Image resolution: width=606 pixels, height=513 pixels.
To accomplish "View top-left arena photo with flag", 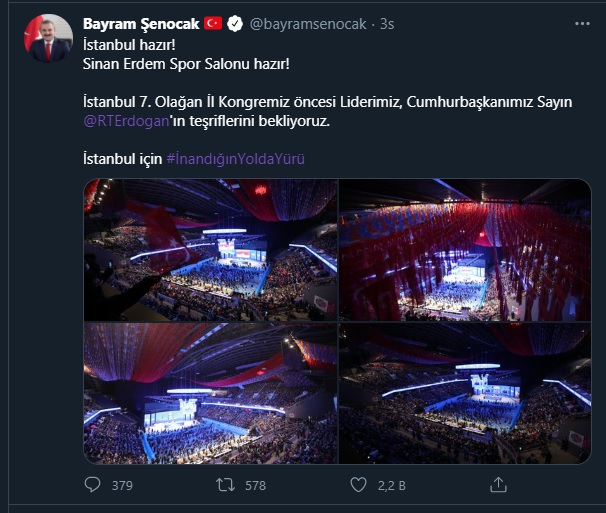I will point(211,250).
